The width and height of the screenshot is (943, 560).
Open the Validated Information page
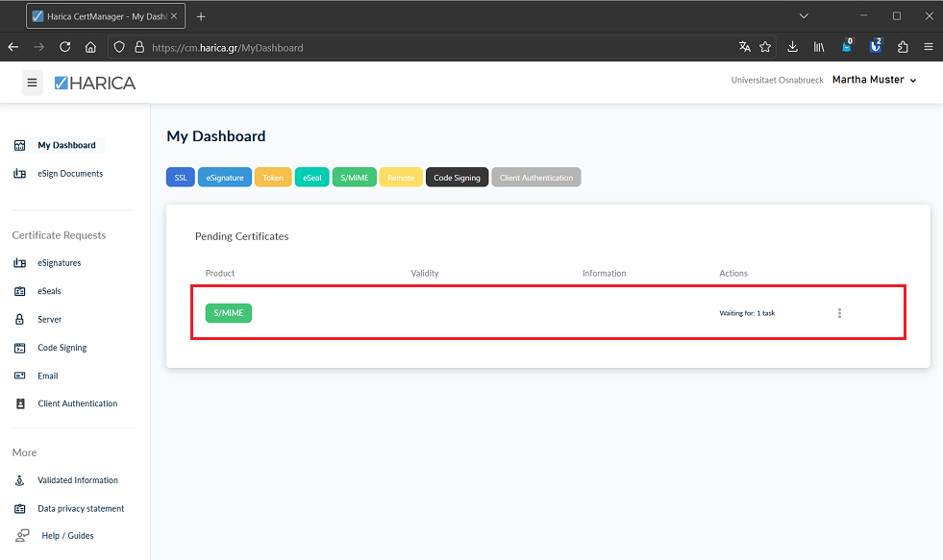pyautogui.click(x=77, y=480)
